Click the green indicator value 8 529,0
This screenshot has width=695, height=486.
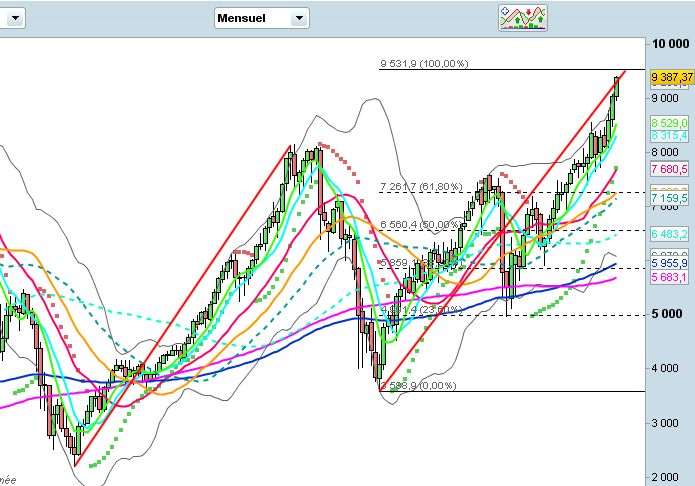[x=669, y=123]
